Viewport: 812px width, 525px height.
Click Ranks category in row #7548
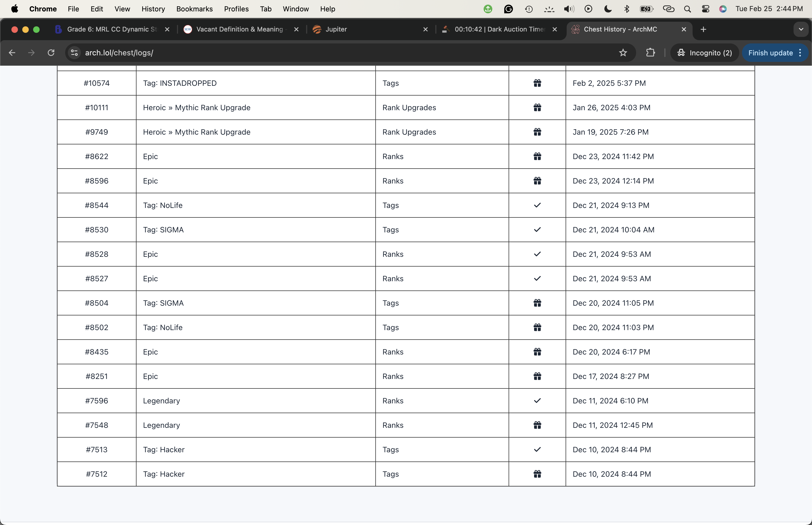coord(393,425)
